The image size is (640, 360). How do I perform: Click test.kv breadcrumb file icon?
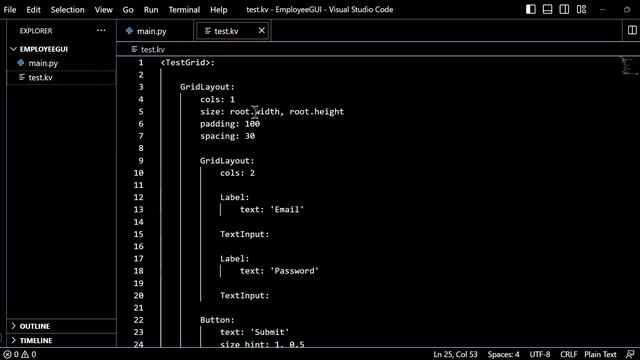(x=134, y=49)
